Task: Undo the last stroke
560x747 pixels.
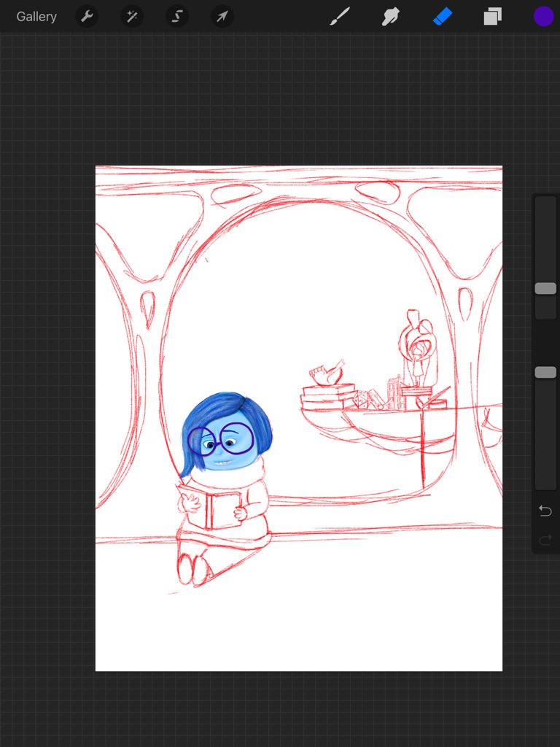Action: point(545,511)
